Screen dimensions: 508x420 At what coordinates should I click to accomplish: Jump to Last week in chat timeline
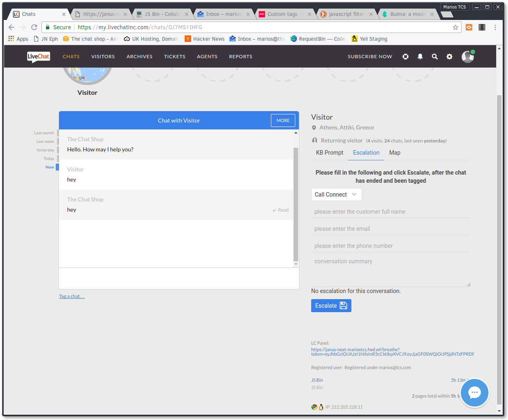point(45,142)
